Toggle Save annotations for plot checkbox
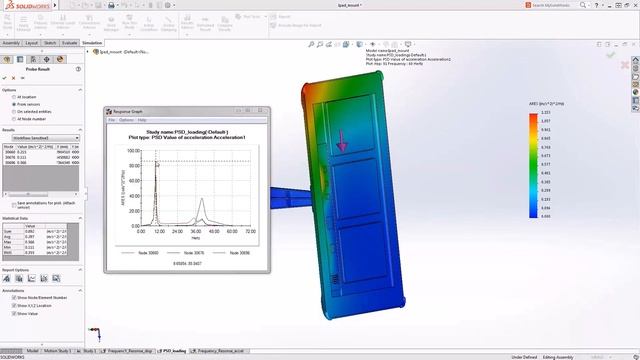This screenshot has height=360, width=640. tap(14, 204)
